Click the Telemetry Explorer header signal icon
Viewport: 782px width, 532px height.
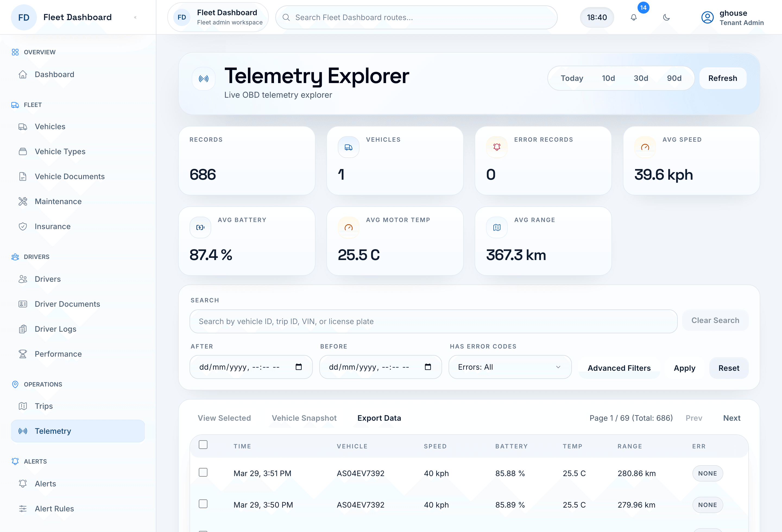[x=204, y=79]
